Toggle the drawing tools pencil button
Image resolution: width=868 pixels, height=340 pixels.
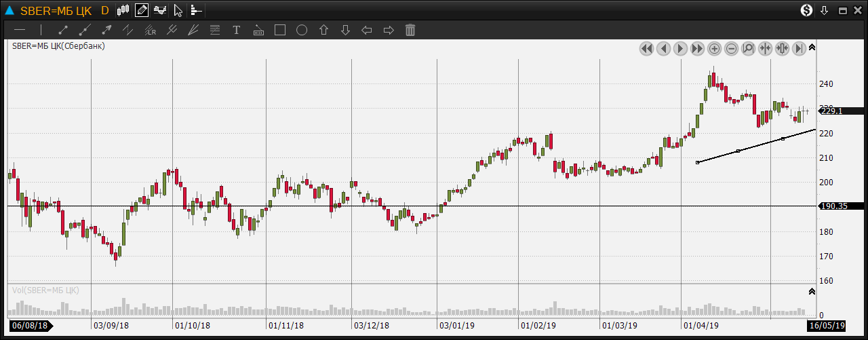click(142, 10)
